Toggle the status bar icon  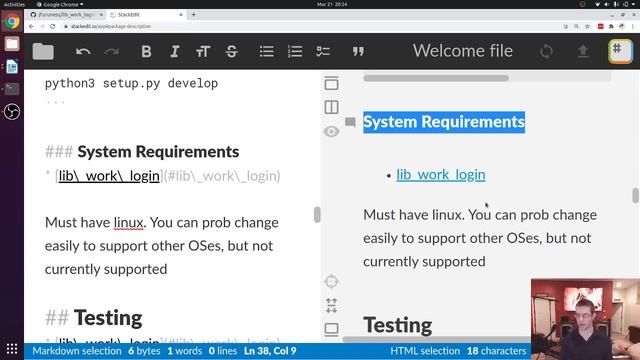tap(331, 329)
